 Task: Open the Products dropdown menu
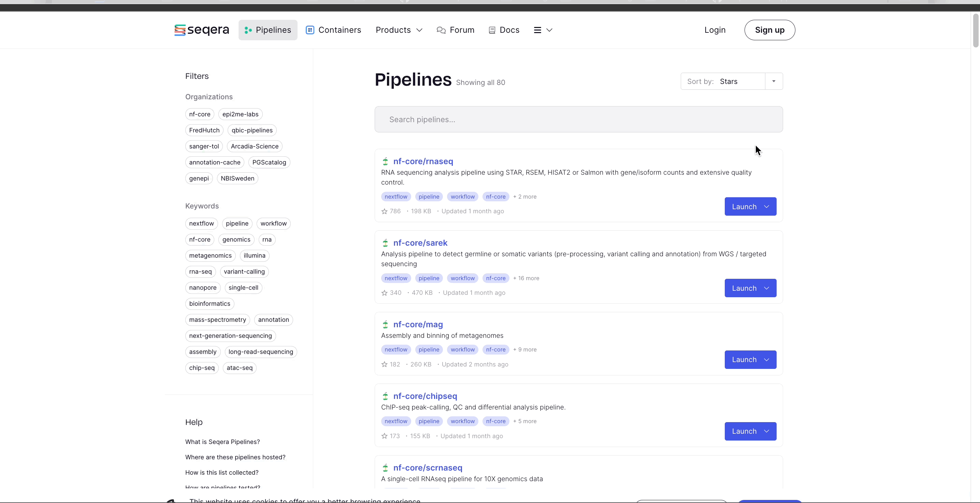399,30
